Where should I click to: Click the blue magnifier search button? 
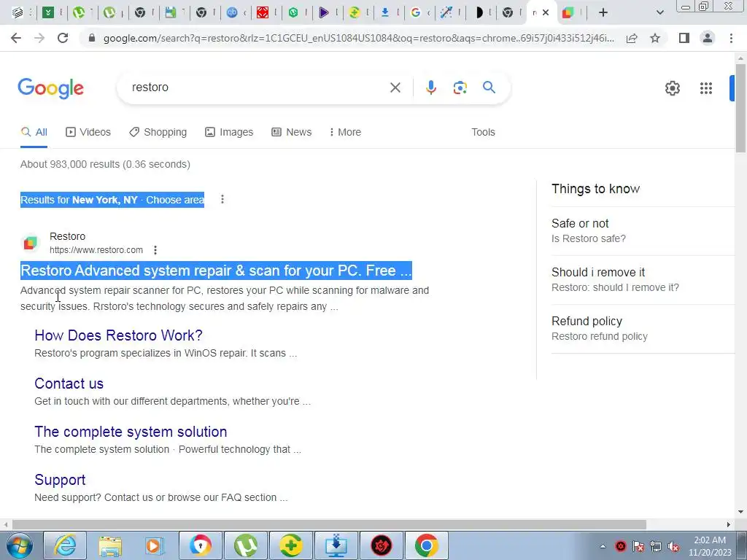[489, 87]
